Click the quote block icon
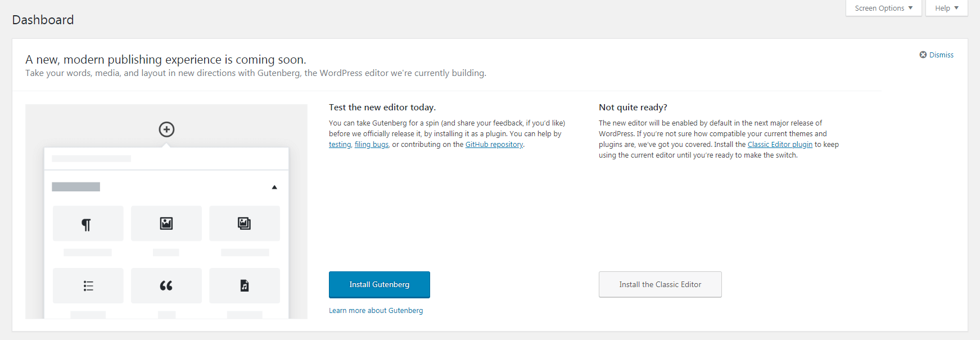Screen dimensions: 980x340 point(166,286)
